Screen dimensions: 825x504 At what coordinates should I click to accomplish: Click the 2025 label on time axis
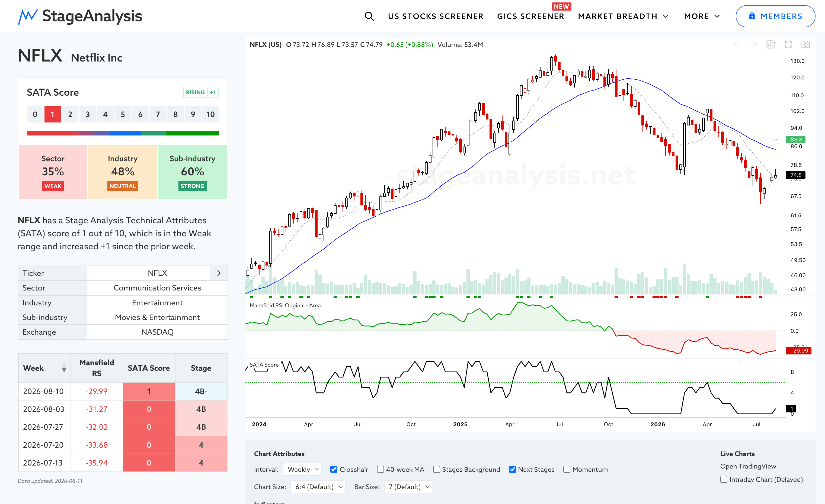coord(461,424)
